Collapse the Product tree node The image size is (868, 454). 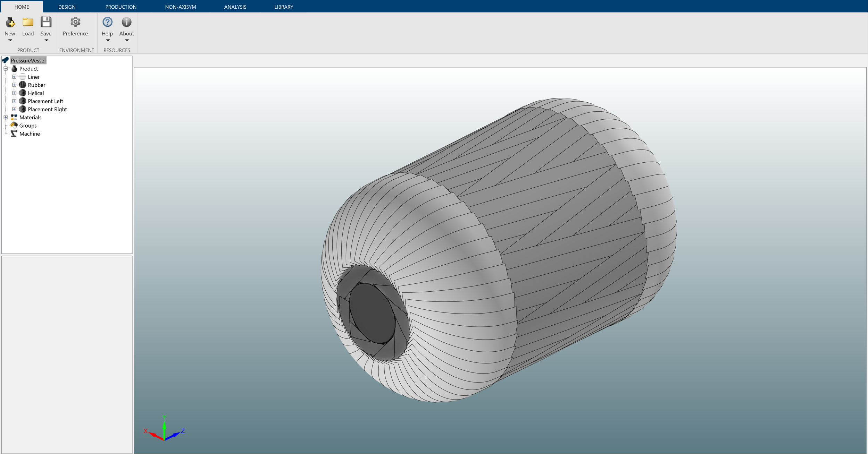[6, 69]
